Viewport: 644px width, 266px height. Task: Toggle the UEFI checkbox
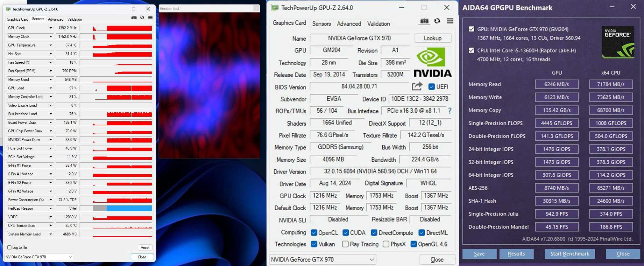[x=432, y=87]
